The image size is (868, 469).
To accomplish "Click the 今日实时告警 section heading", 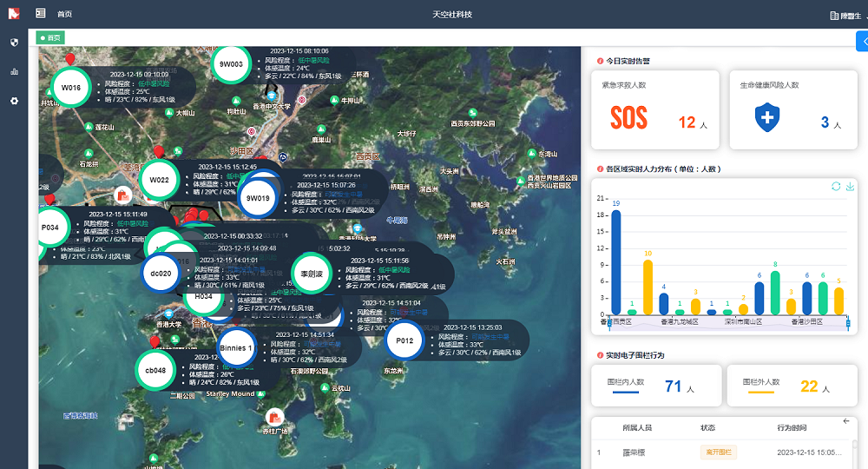I will coord(628,61).
